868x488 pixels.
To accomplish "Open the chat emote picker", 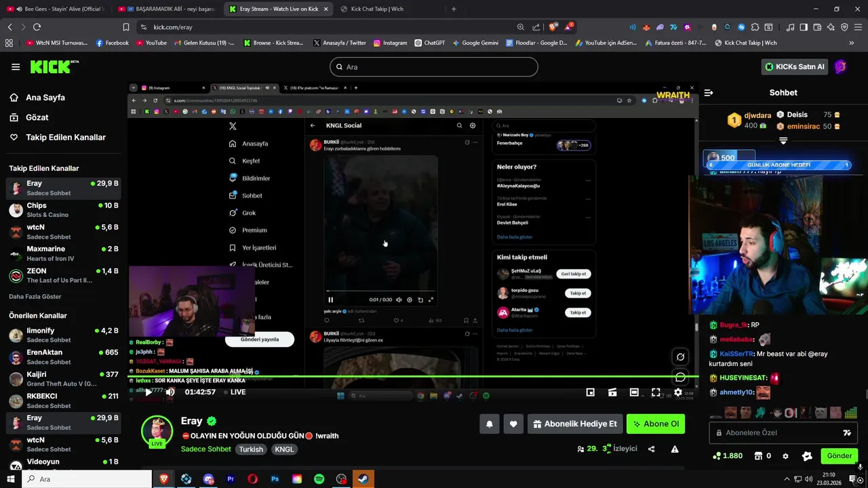I will 847,432.
